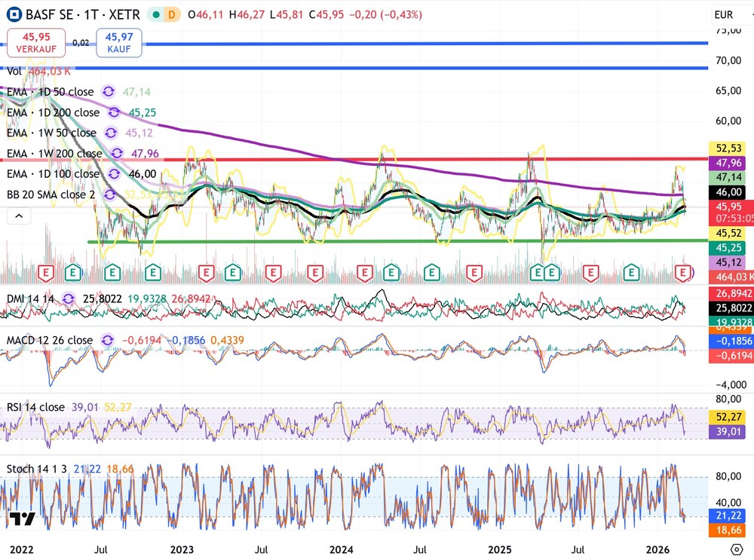Reload the DMI 14 indicator
Viewport: 754px width, 560px height.
[68, 298]
